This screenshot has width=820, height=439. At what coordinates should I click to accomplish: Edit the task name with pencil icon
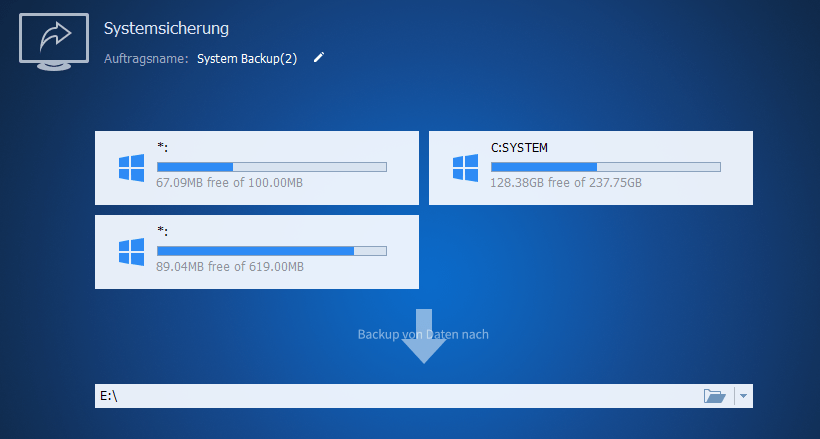coord(318,58)
